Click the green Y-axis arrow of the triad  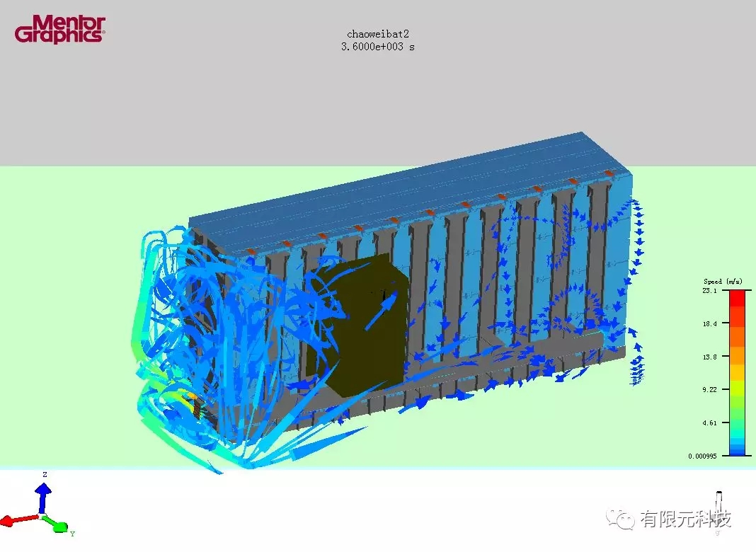[x=58, y=526]
